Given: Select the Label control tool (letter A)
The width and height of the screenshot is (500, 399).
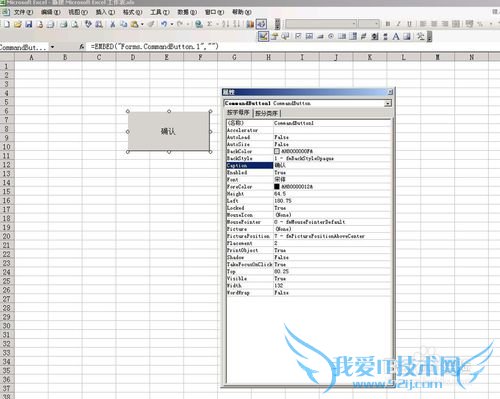Looking at the screenshot, I should pyautogui.click(x=396, y=36).
